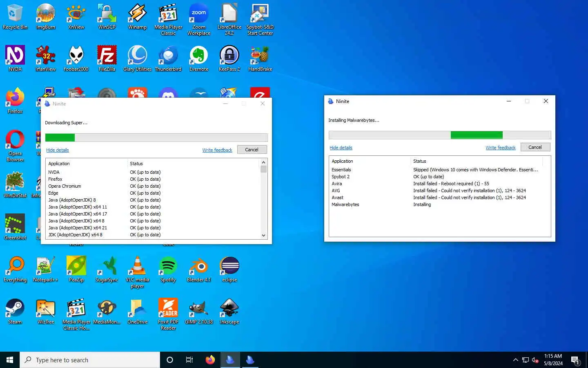Screen dimensions: 588x368
Task: Select the SugarSync desktop icon
Action: click(107, 269)
